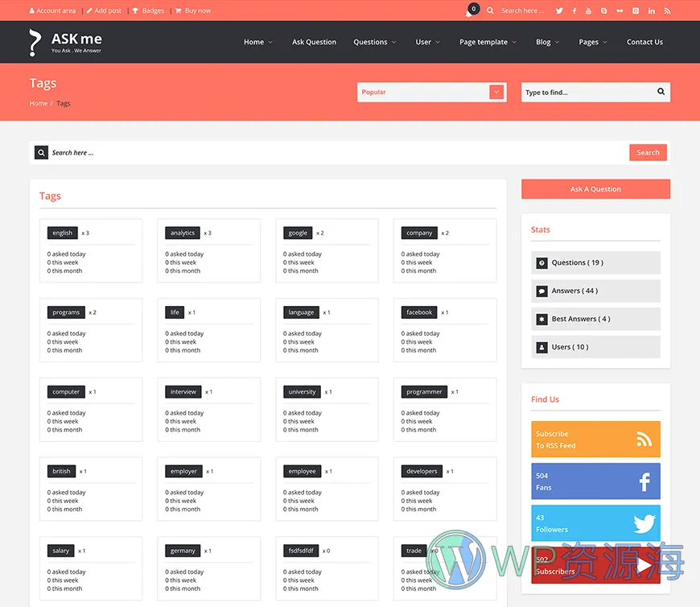
Task: Click the YouTube icon in top bar
Action: 589,10
